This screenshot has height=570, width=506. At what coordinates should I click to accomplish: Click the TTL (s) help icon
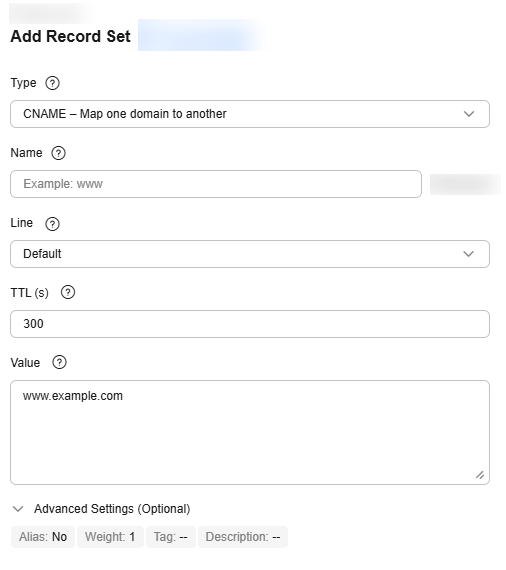click(68, 292)
